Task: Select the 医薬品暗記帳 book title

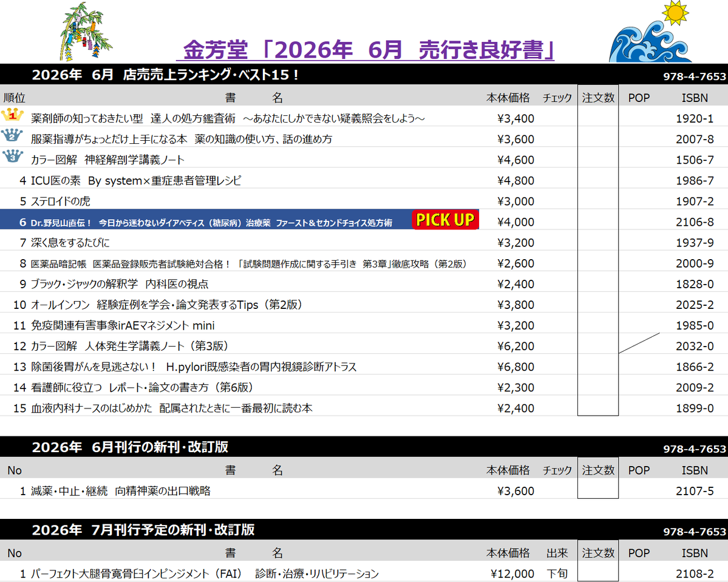Action: [248, 263]
